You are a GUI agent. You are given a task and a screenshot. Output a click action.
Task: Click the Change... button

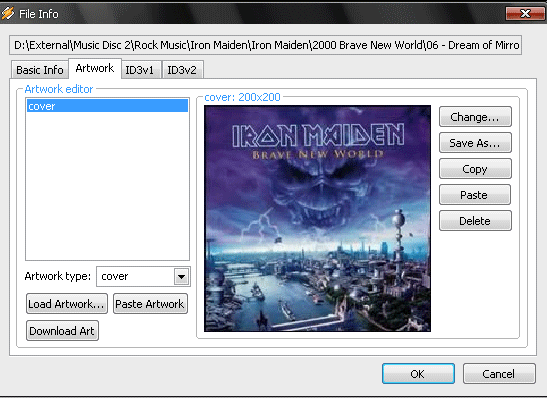point(475,117)
